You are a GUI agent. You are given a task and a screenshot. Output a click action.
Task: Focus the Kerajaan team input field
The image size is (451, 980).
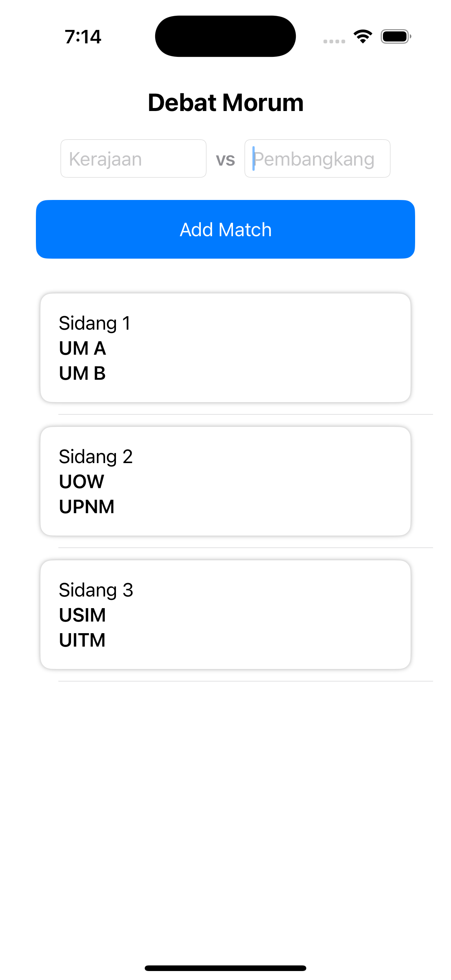pyautogui.click(x=134, y=158)
